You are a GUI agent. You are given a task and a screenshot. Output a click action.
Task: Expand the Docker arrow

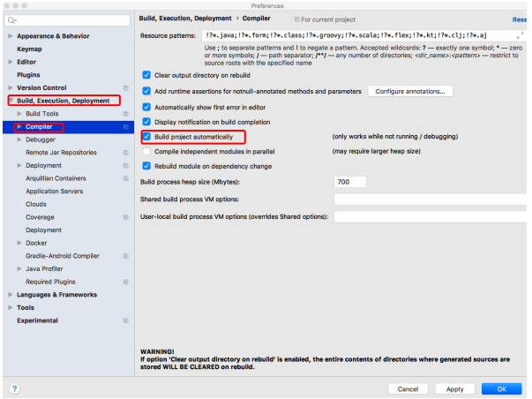click(x=19, y=243)
